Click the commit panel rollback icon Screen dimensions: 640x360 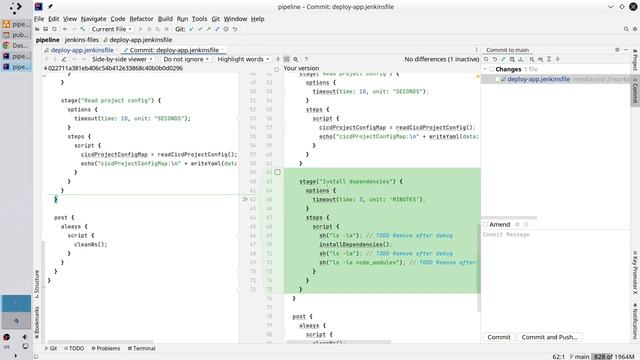495,59
